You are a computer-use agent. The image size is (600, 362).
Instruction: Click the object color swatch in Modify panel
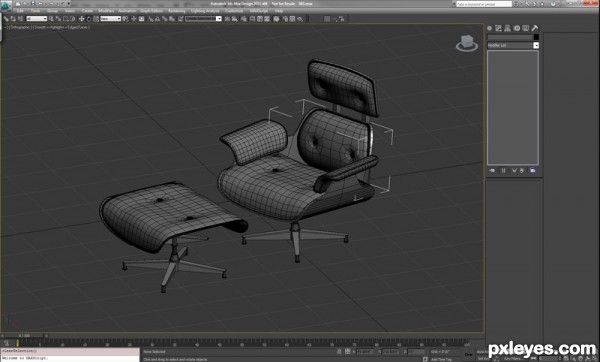pos(536,37)
